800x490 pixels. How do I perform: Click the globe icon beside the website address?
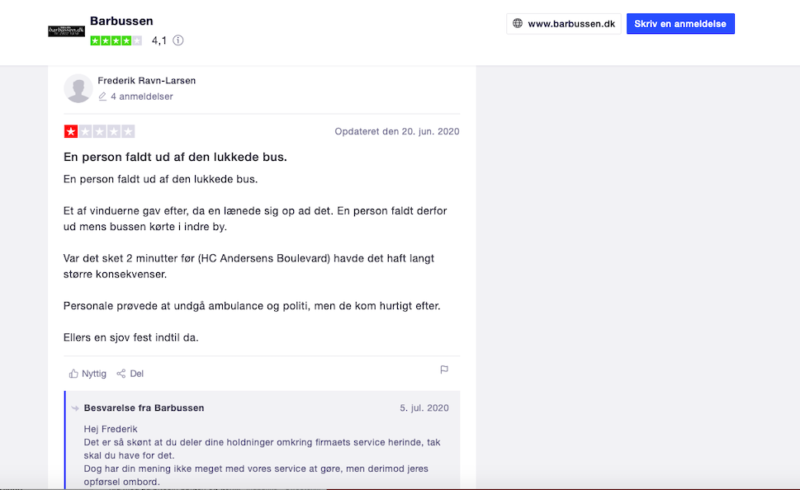coord(517,23)
